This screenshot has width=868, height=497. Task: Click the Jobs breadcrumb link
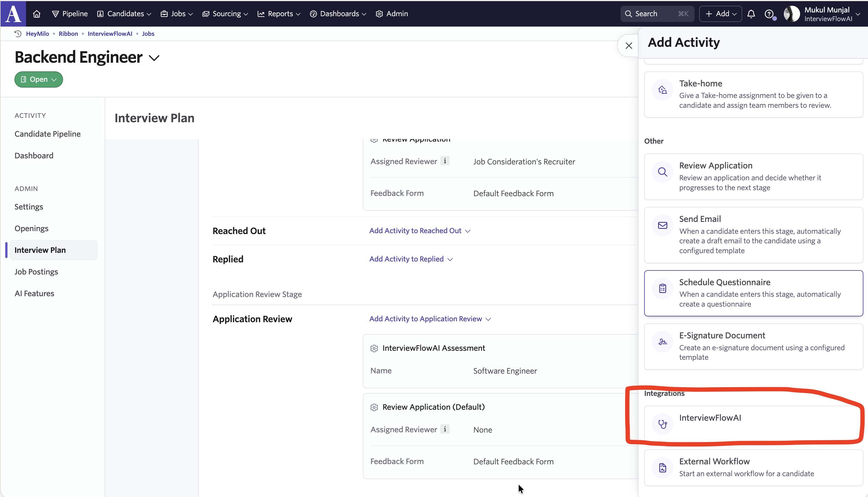pyautogui.click(x=148, y=34)
